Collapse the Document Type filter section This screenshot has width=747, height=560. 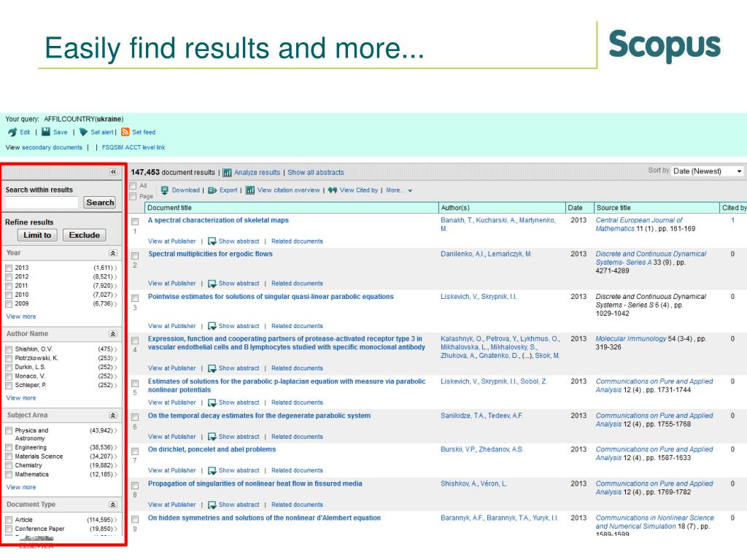(113, 505)
